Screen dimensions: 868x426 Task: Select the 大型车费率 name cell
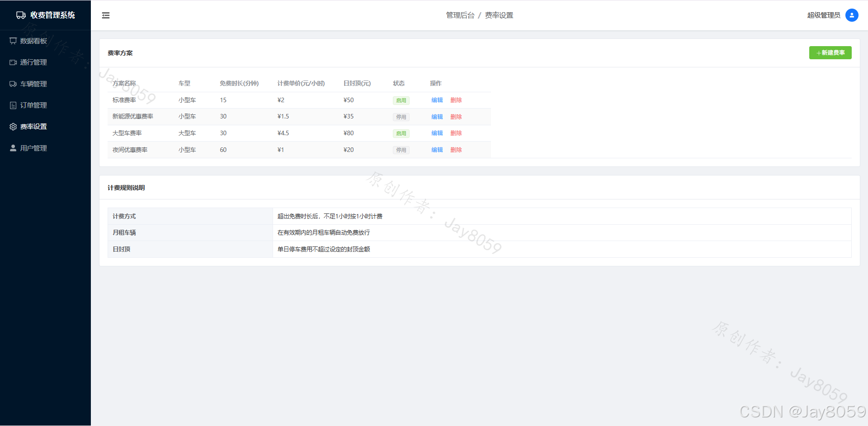[x=127, y=133]
